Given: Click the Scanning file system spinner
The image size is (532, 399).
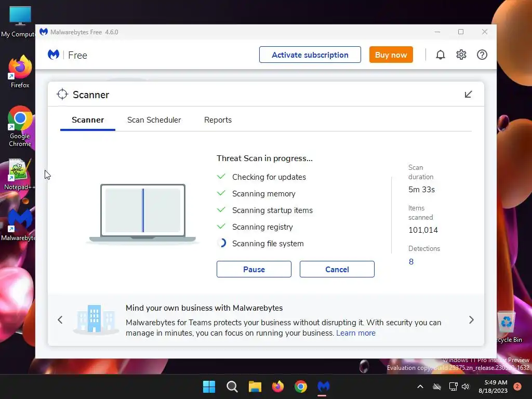Looking at the screenshot, I should pyautogui.click(x=221, y=243).
